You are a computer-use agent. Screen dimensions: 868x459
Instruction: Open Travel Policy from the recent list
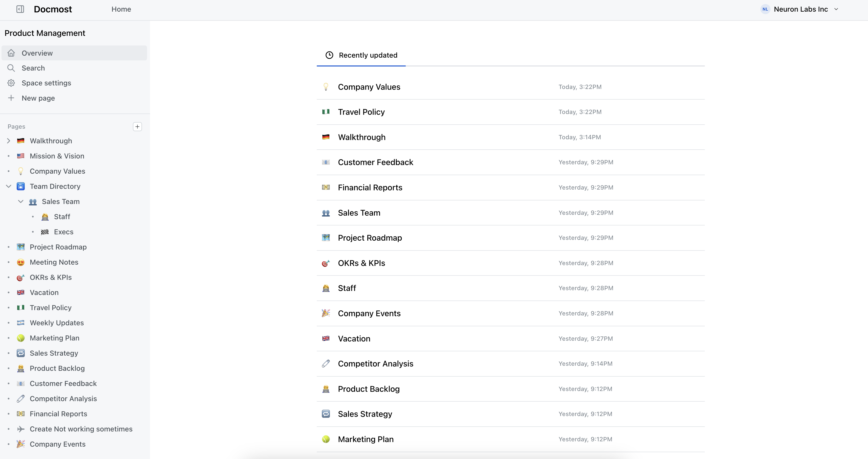(x=511, y=112)
